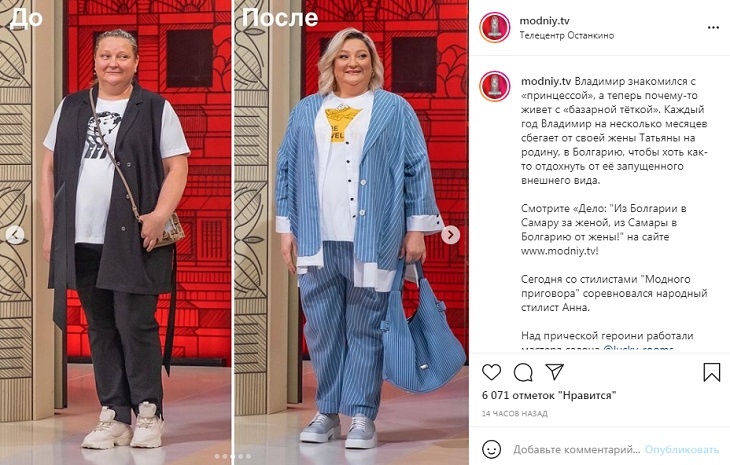Save the post with the bookmark icon

coord(711,372)
